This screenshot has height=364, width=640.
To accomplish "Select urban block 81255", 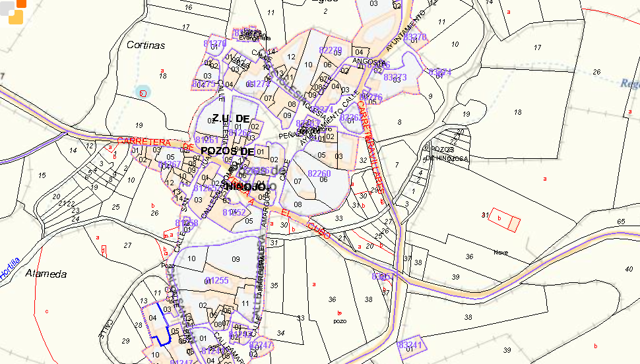I will click(216, 280).
